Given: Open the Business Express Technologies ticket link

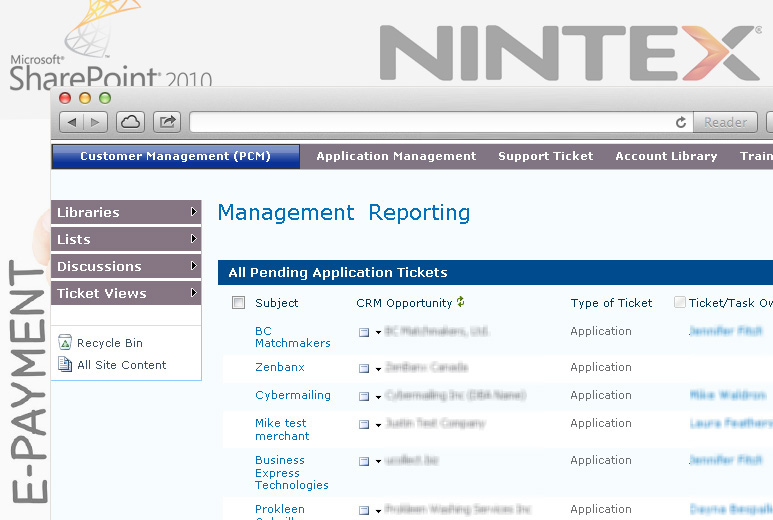Looking at the screenshot, I should pyautogui.click(x=291, y=472).
